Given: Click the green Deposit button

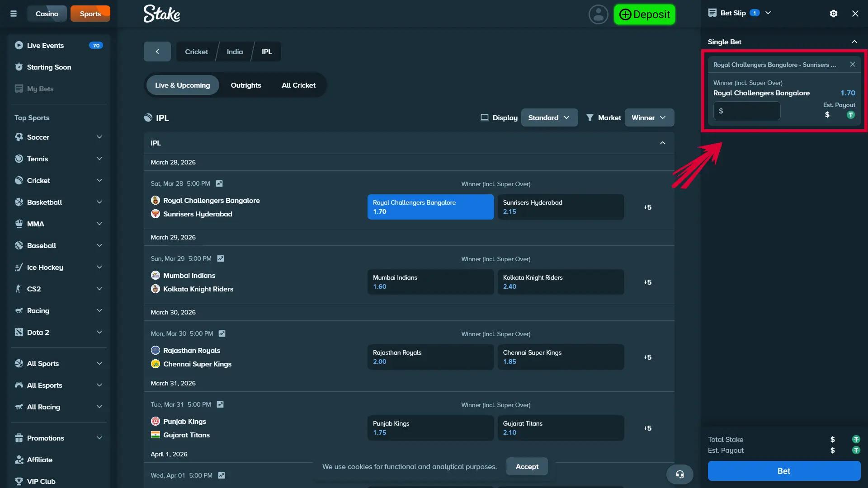Looking at the screenshot, I should pos(644,14).
